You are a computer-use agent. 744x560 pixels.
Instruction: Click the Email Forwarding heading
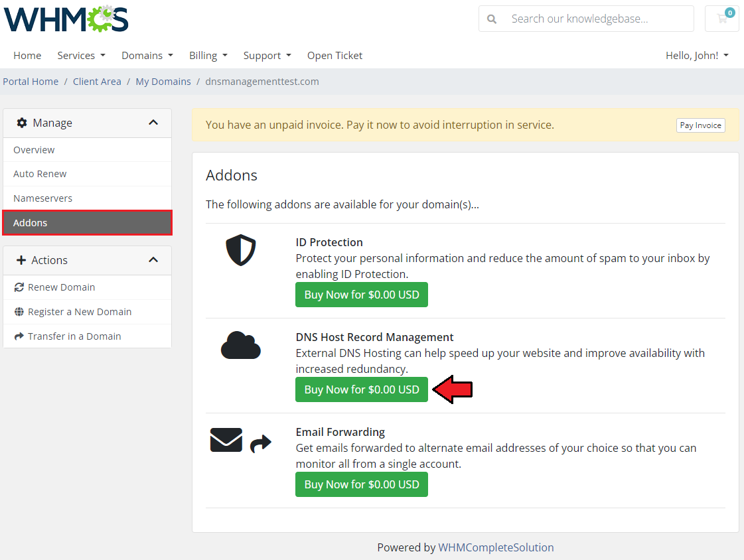point(340,432)
